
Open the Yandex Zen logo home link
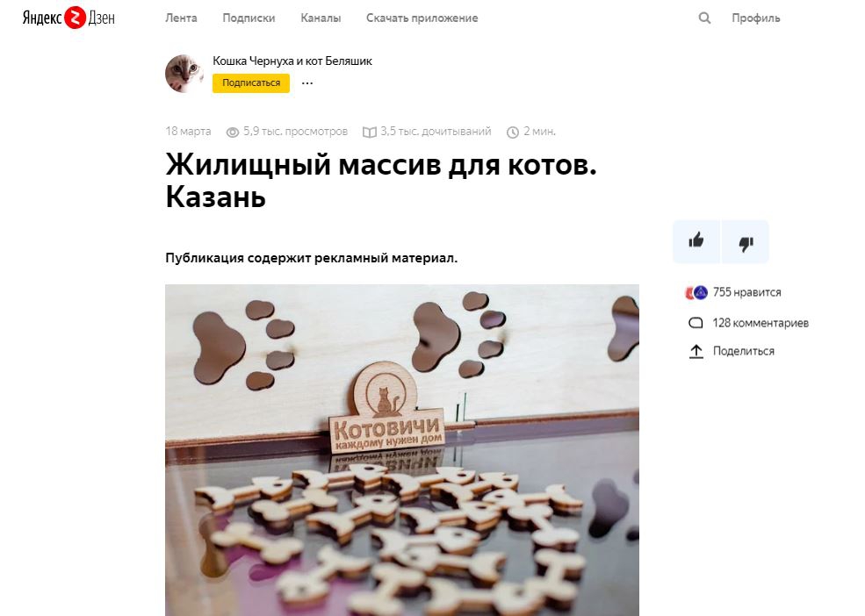pos(68,18)
